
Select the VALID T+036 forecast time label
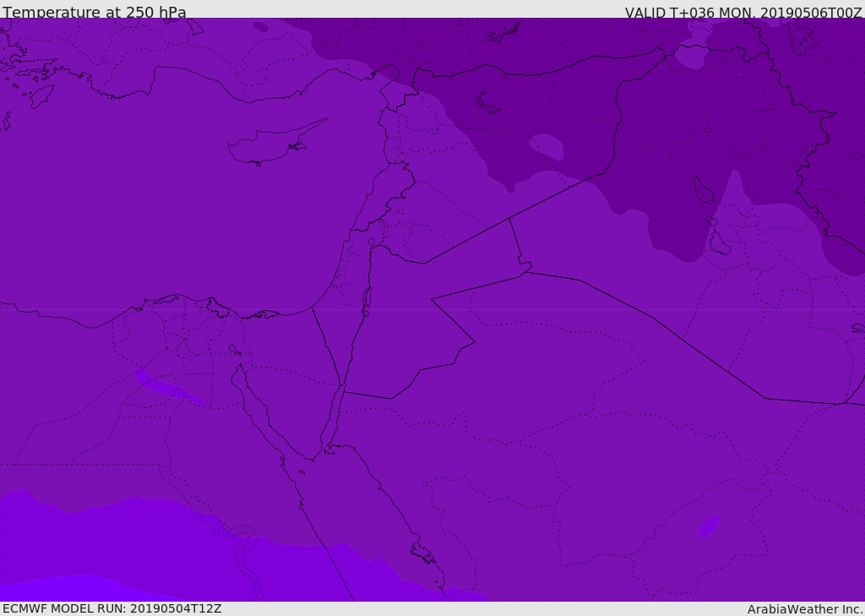(743, 13)
